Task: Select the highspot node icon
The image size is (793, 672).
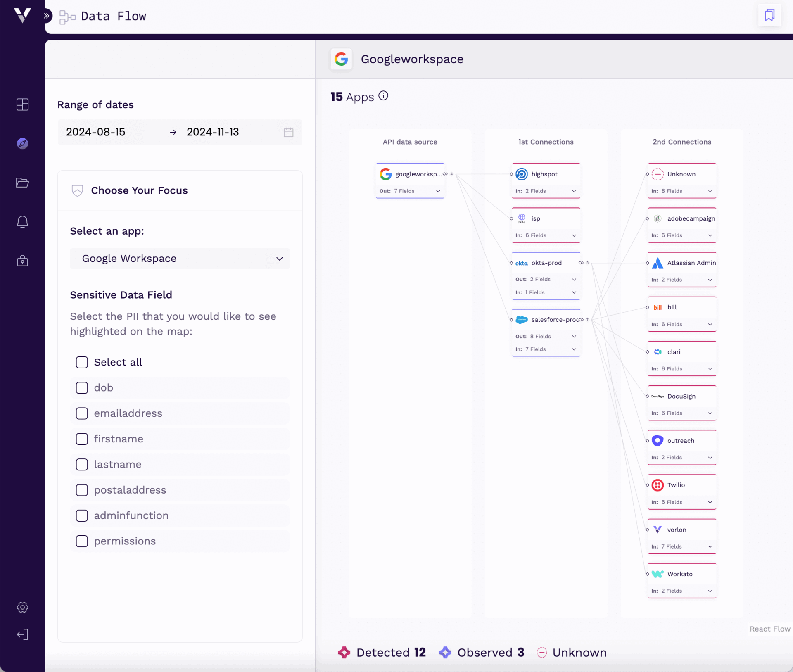Action: point(522,174)
